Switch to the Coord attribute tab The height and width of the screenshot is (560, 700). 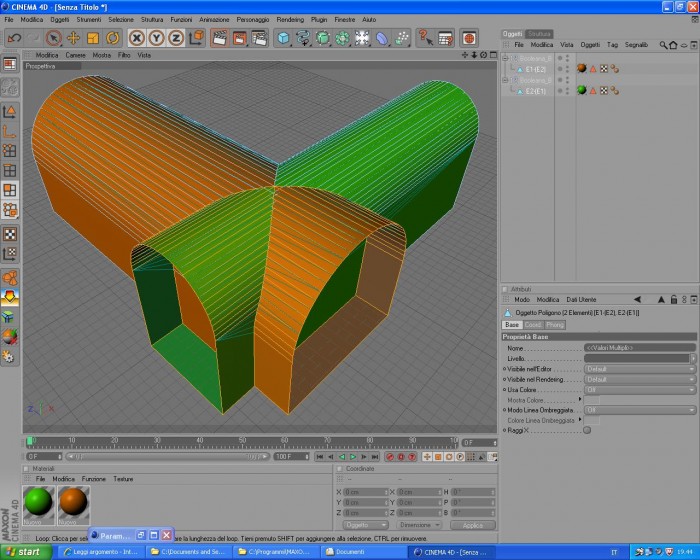point(533,325)
